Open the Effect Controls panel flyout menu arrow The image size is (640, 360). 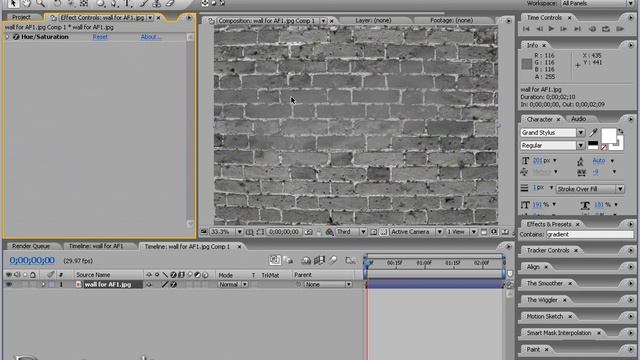189,18
